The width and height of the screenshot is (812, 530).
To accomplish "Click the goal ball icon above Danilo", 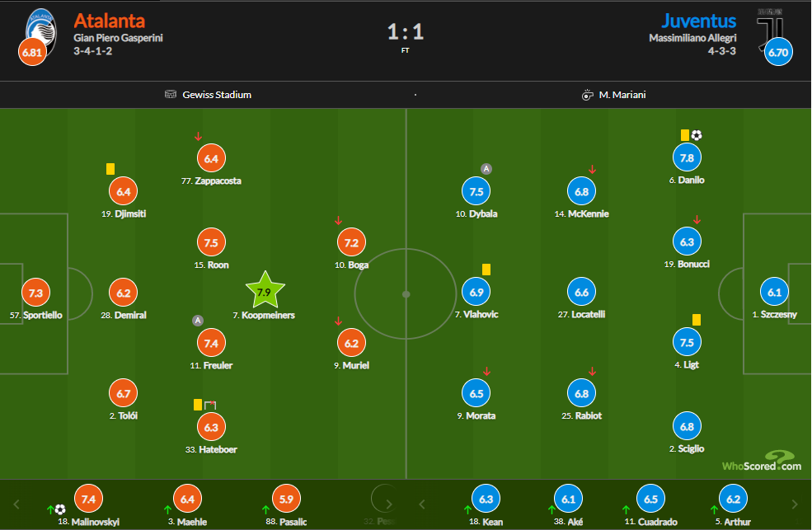I will pos(697,135).
